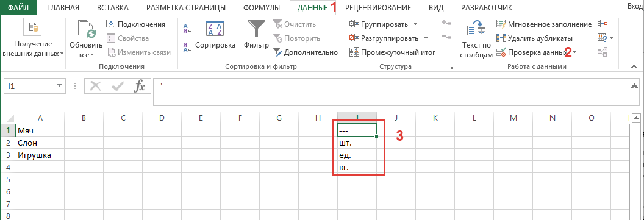Viewport: 644px width, 220px height.
Task: Click Удалить дубликаты button
Action: point(535,38)
